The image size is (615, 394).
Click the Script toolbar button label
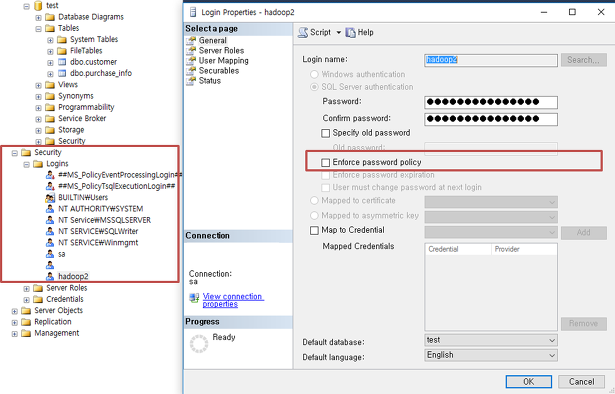point(320,33)
